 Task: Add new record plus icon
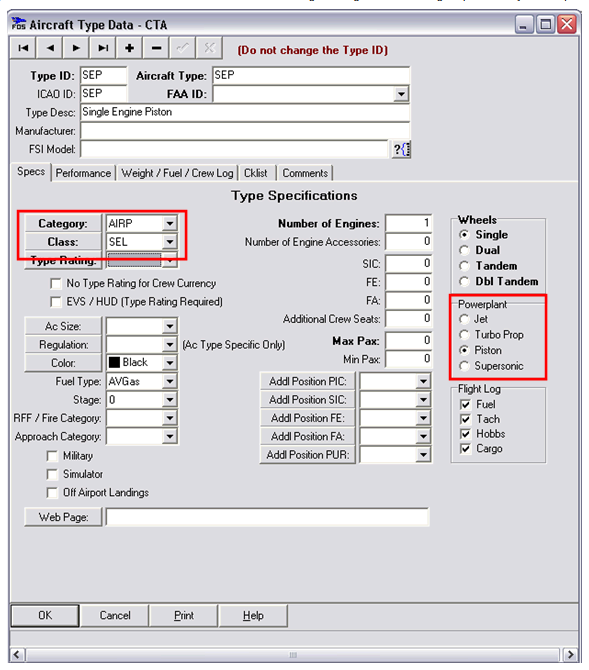click(x=129, y=48)
